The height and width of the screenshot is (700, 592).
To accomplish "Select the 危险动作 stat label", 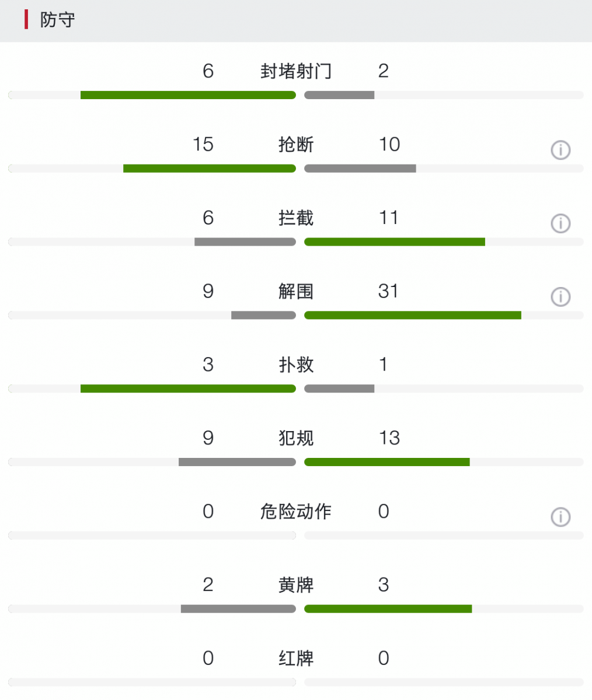I will point(296,512).
